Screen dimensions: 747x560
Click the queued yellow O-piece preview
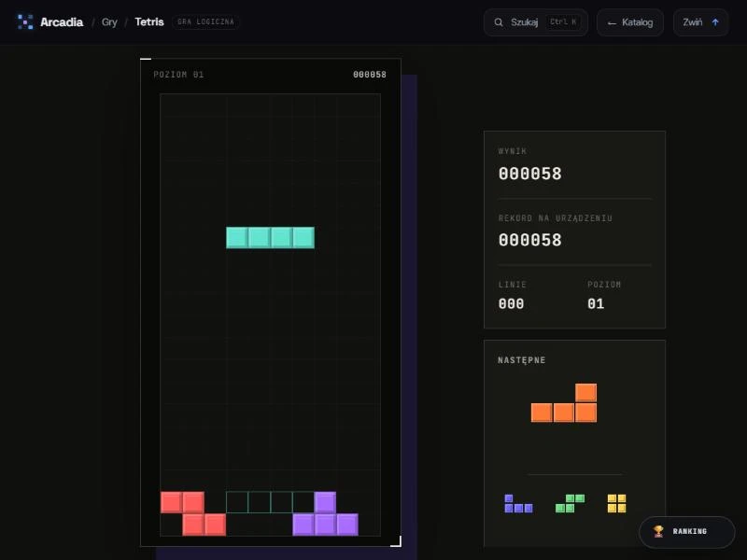(616, 503)
